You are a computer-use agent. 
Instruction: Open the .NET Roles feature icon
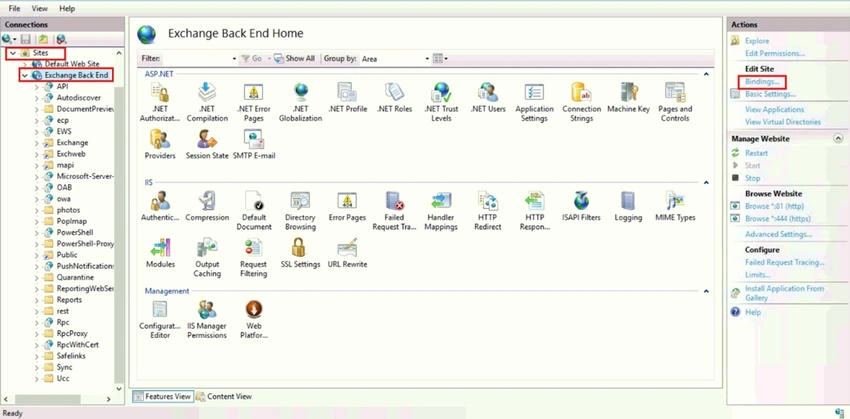[395, 93]
